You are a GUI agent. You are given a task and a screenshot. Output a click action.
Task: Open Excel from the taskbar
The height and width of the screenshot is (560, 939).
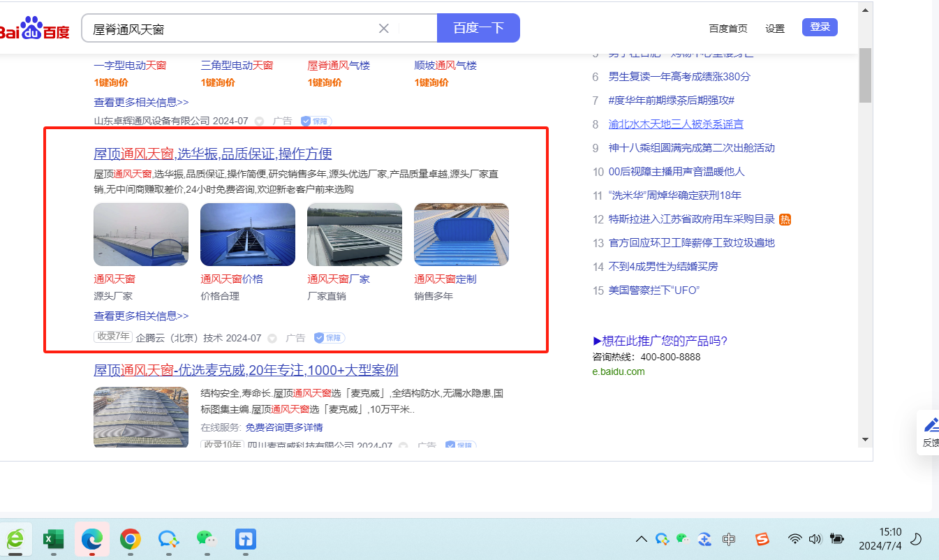point(54,539)
